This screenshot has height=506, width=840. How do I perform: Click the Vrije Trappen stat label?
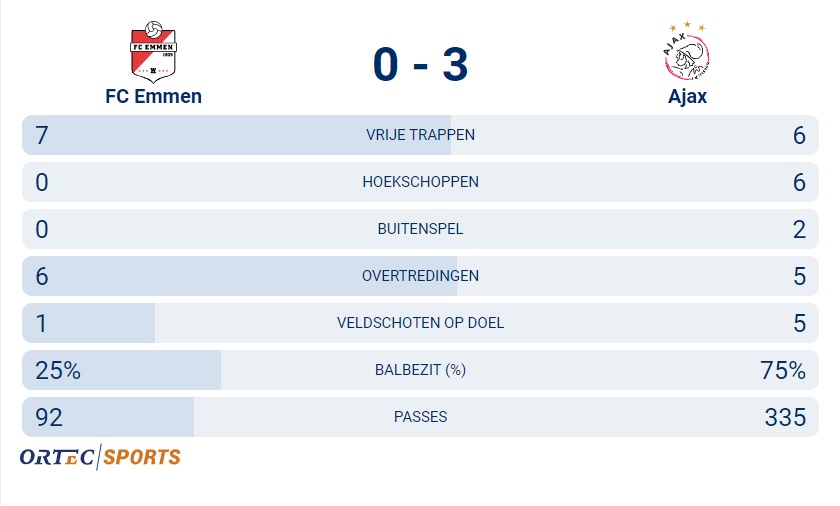(x=421, y=135)
